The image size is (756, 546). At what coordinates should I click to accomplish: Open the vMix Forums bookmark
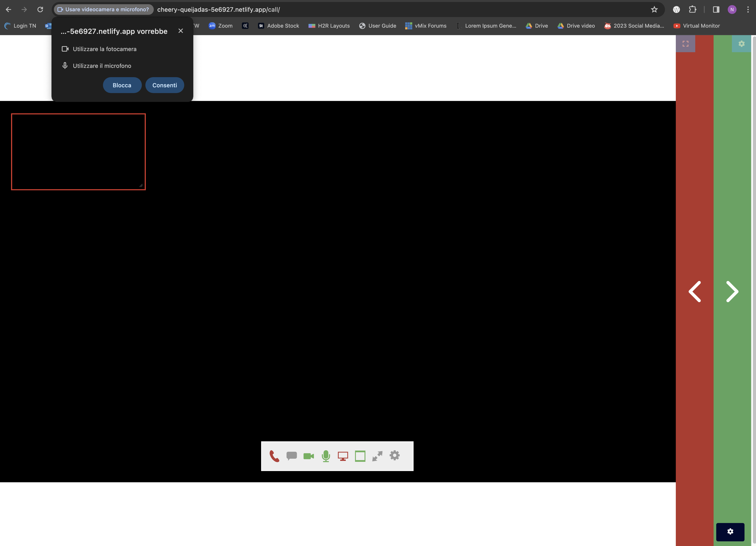point(426,26)
